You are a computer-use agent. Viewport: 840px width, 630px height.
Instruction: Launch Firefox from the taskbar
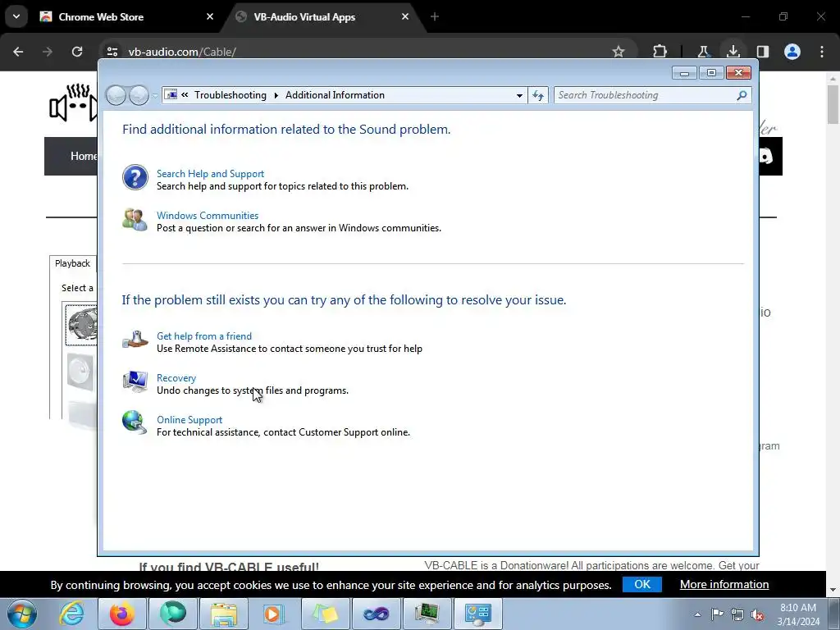(x=122, y=614)
